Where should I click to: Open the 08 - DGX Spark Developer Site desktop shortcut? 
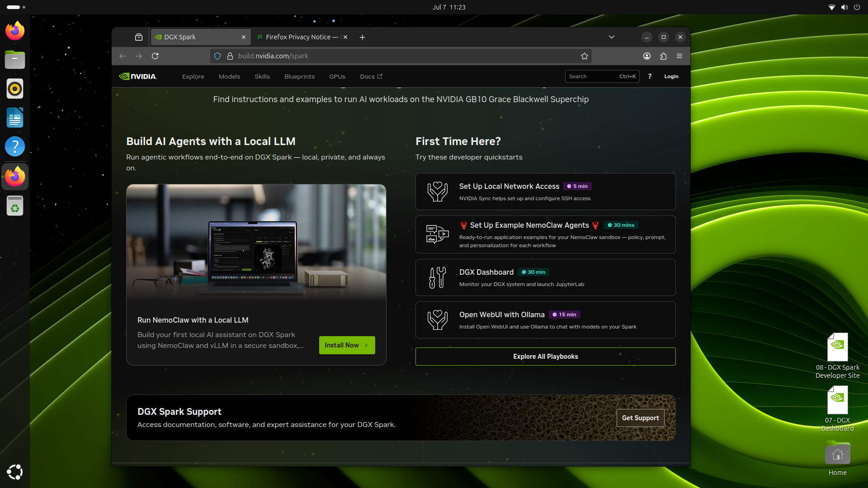point(837,356)
